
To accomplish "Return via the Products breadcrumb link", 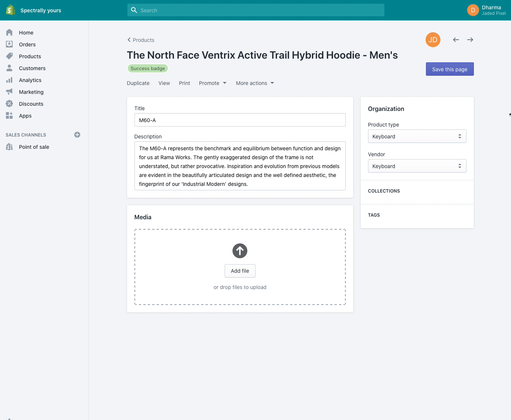I will tap(143, 40).
